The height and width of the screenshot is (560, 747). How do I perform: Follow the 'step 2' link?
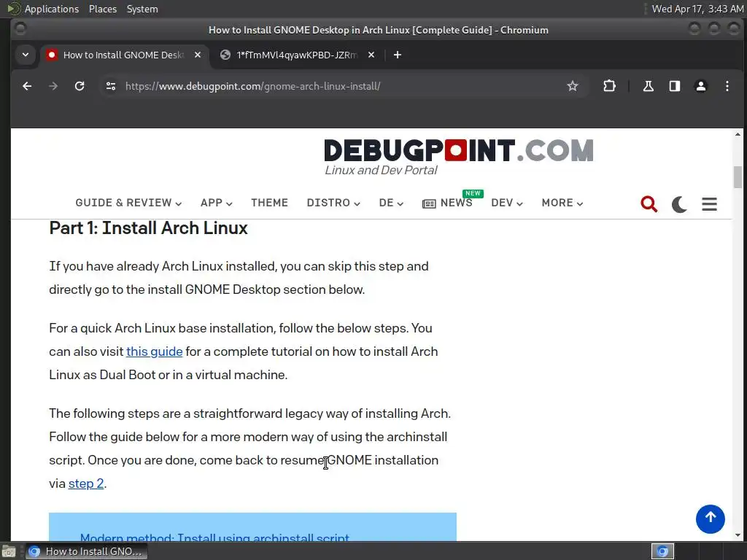click(86, 483)
